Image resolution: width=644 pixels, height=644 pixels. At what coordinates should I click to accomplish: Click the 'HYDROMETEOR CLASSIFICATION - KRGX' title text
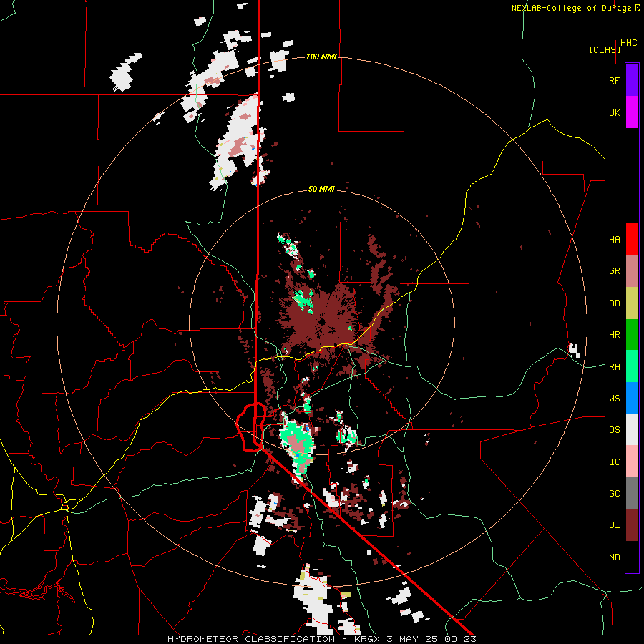pyautogui.click(x=275, y=639)
